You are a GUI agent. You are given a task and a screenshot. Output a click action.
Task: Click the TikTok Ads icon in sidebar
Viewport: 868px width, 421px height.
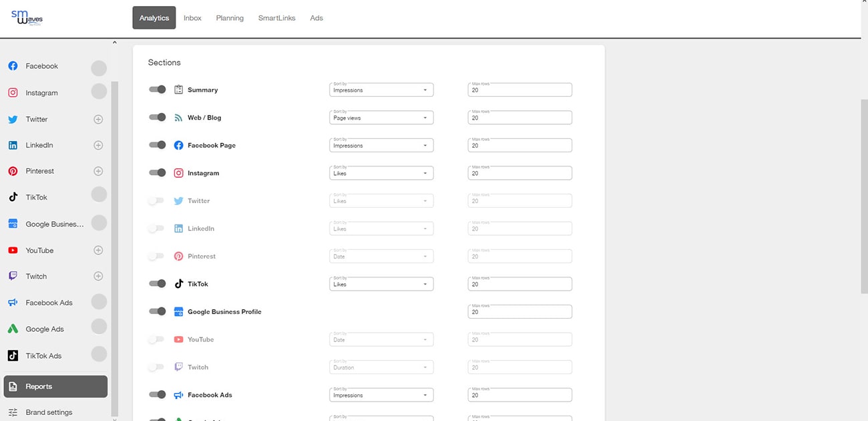click(13, 356)
